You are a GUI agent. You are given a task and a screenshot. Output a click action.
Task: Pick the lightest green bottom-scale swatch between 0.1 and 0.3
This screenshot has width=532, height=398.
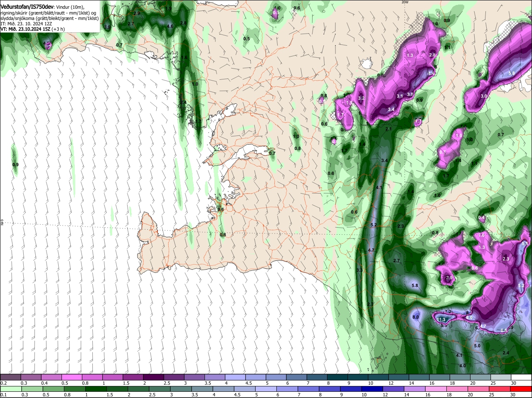[x=10, y=389]
